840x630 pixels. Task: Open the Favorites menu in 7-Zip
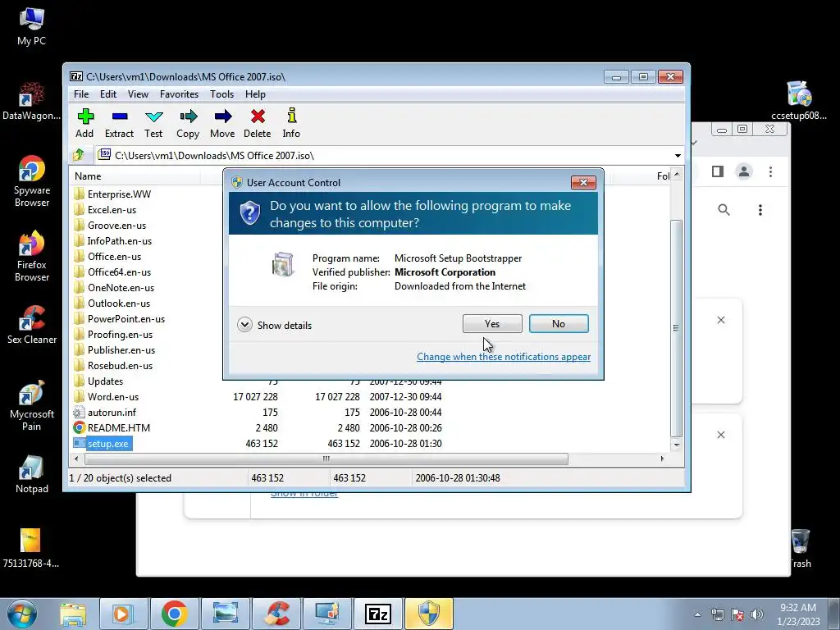[x=179, y=94]
